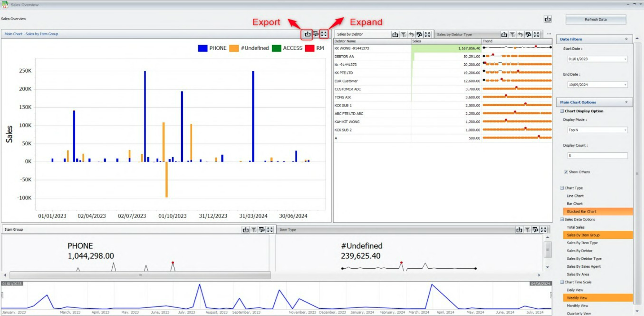Click the Refresh Data button
This screenshot has width=644, height=316.
pos(596,19)
